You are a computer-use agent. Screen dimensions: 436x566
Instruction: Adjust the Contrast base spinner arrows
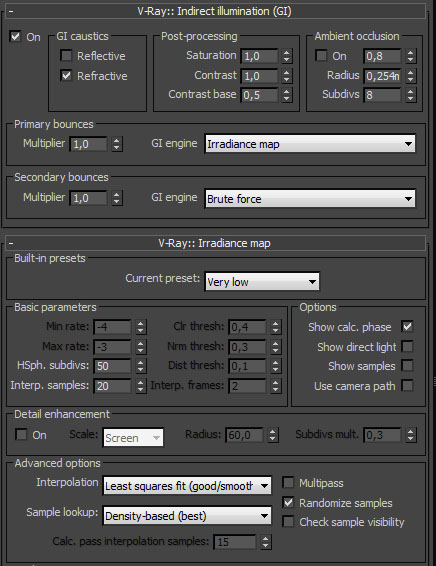click(x=287, y=95)
